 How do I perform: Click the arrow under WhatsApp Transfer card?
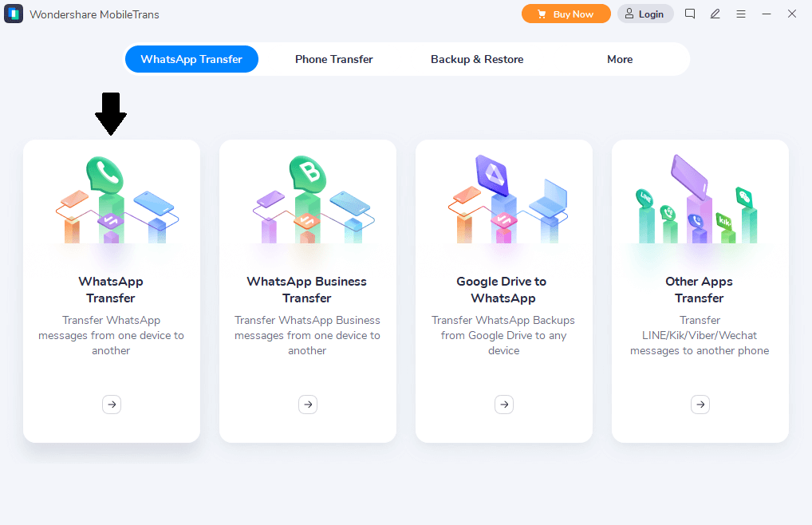click(112, 405)
